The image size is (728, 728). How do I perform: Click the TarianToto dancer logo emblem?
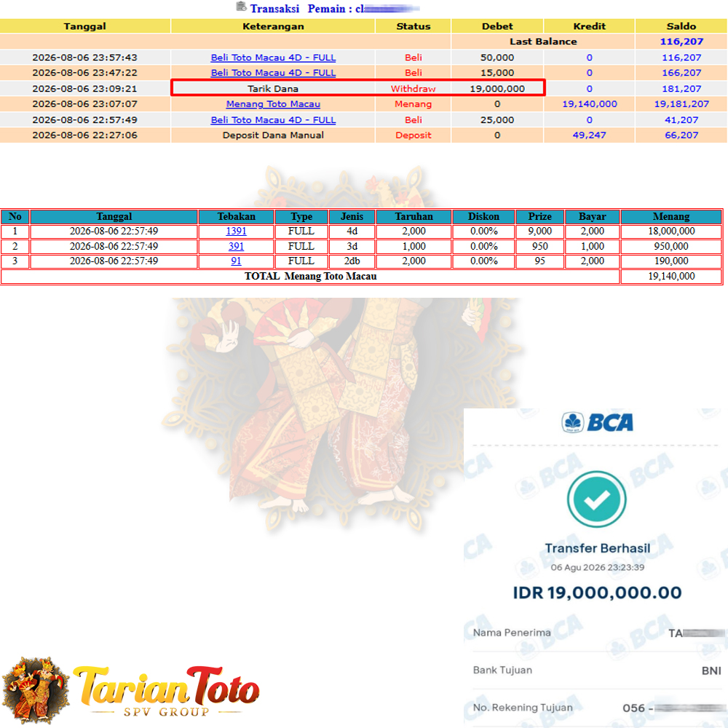[36, 690]
